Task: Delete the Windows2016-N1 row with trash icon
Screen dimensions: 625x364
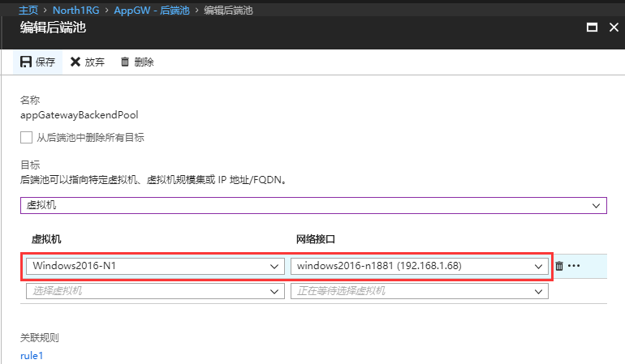Action: click(559, 266)
